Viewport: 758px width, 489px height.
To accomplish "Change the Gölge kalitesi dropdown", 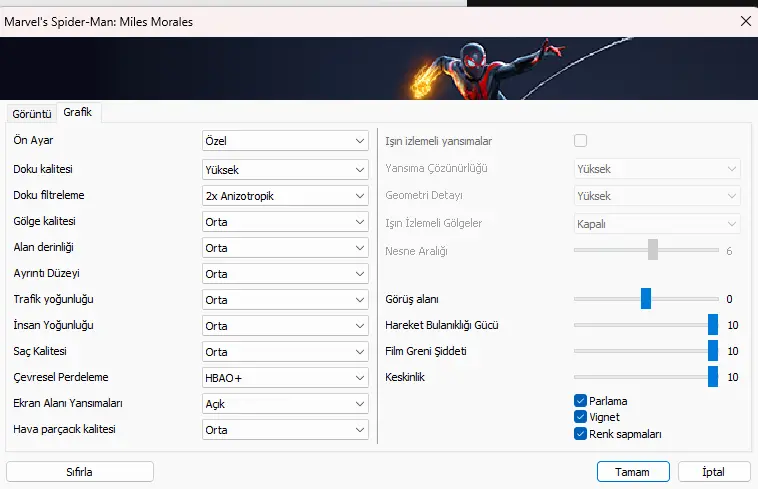I will 285,222.
